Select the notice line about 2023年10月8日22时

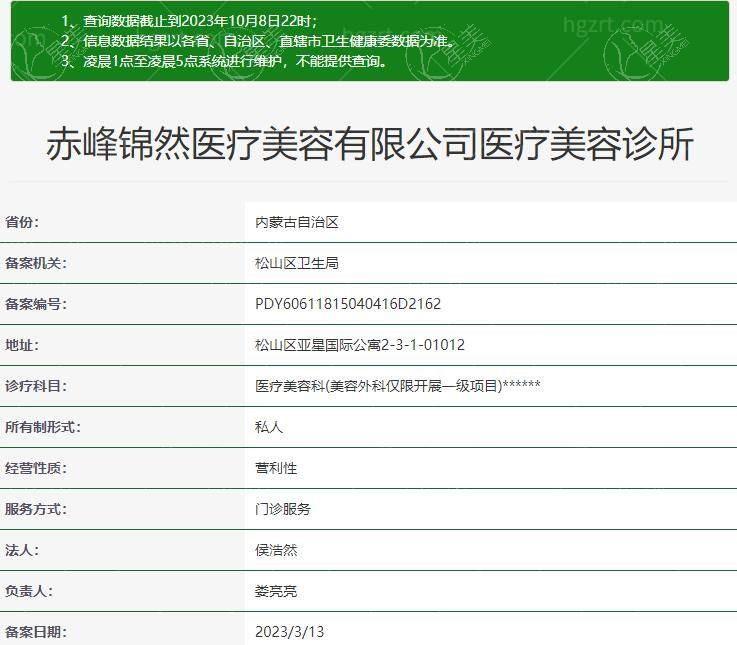point(189,21)
